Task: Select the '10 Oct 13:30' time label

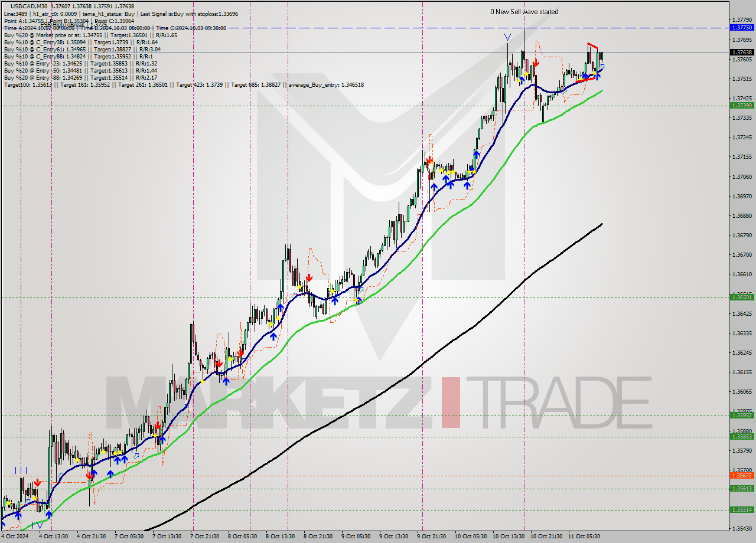Action: [x=510, y=537]
